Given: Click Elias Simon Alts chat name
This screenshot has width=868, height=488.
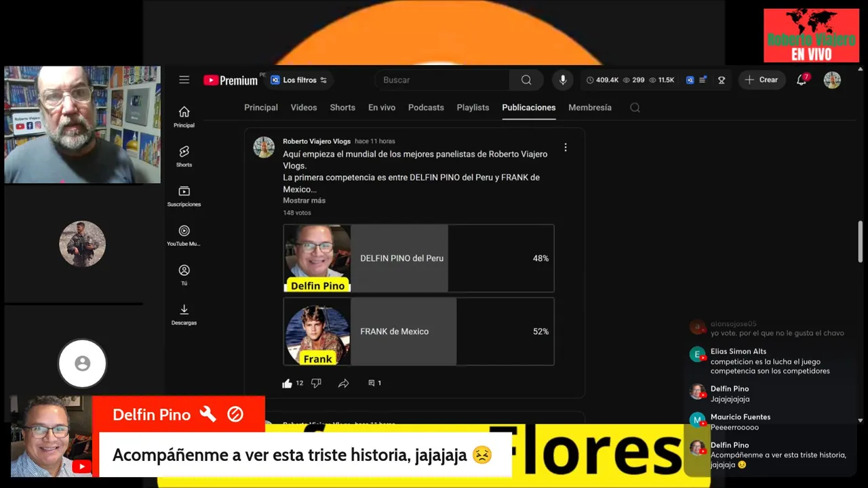Looking at the screenshot, I should coord(738,351).
